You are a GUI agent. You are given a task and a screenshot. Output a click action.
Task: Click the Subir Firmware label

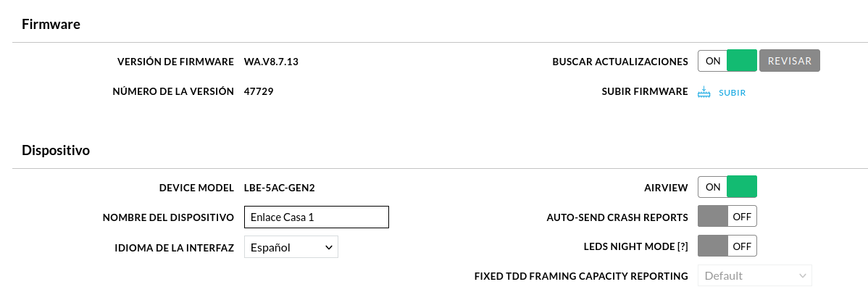click(645, 91)
